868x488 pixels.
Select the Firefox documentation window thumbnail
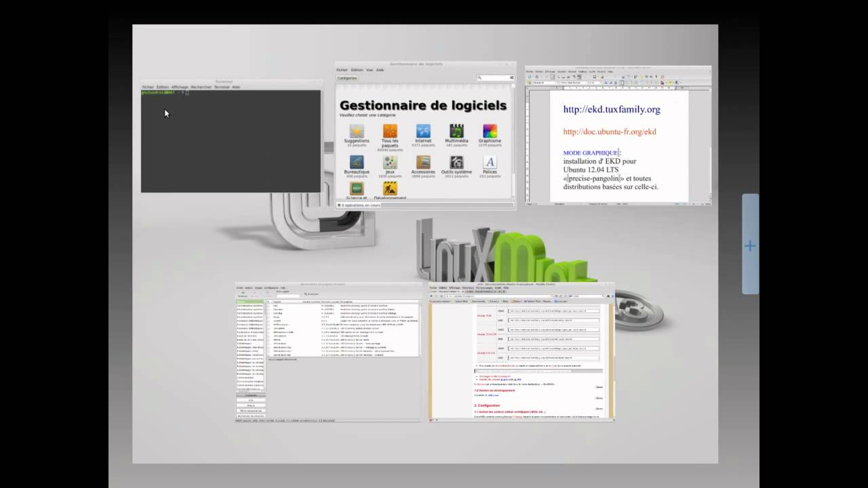521,352
